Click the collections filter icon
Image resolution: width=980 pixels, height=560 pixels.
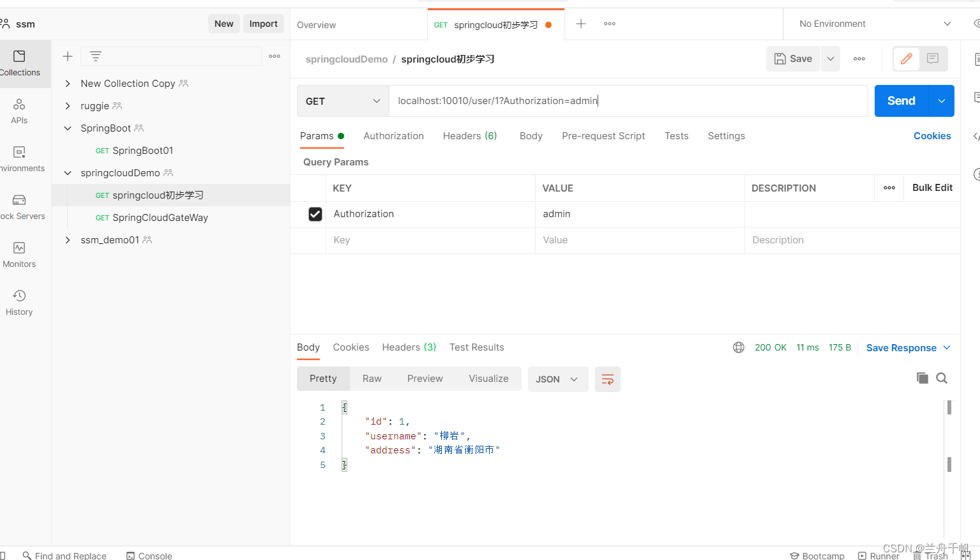point(96,56)
